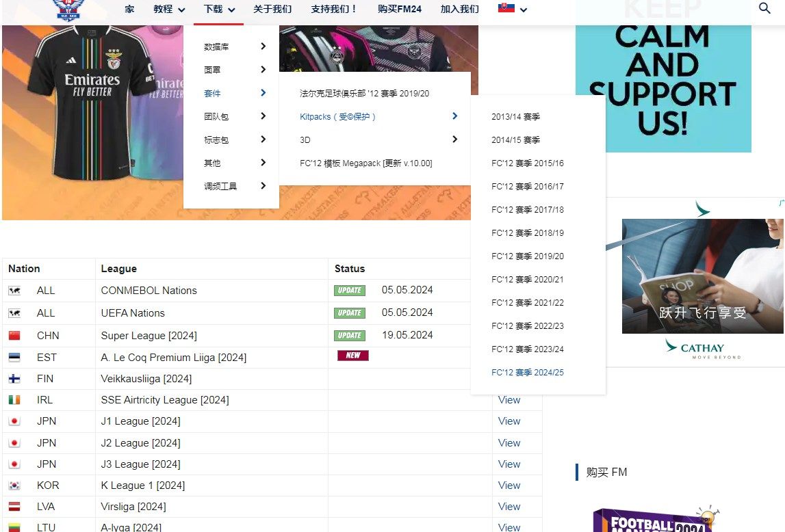This screenshot has height=532, width=785.
Task: Choose FC'12 模板 Megapack menu item
Action: tap(365, 163)
